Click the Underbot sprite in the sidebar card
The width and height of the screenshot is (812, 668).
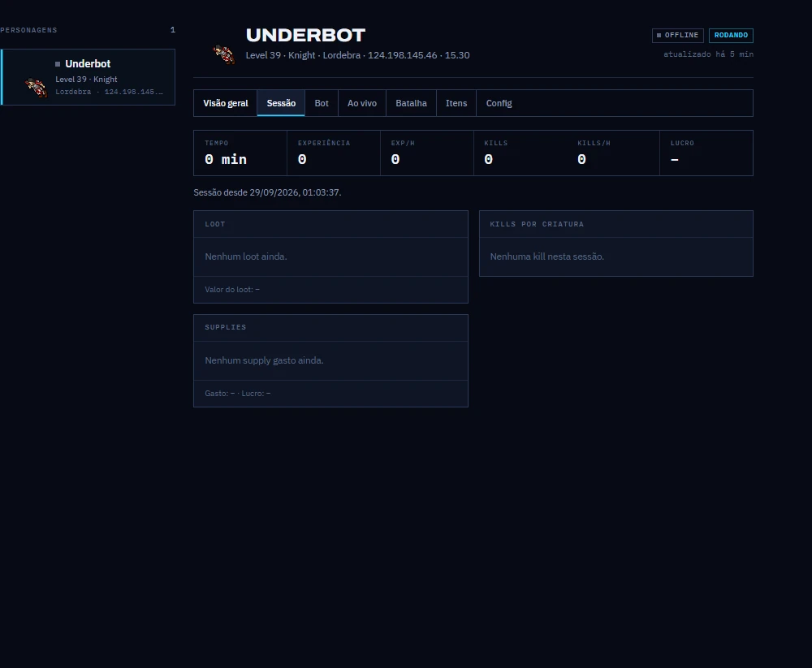[x=37, y=87]
